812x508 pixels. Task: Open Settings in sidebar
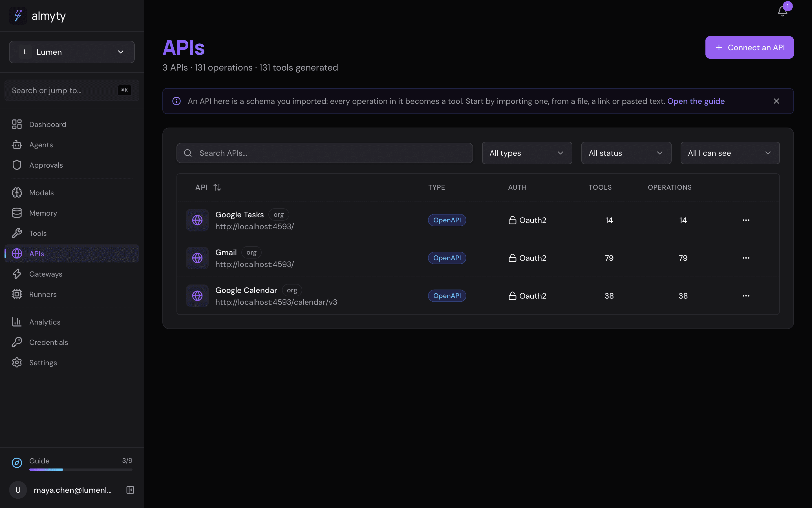[72, 363]
